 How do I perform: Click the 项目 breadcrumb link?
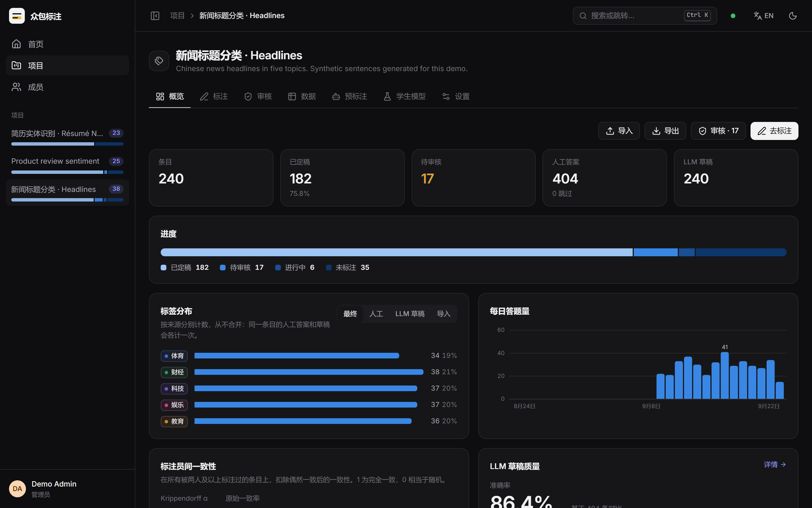pyautogui.click(x=177, y=16)
